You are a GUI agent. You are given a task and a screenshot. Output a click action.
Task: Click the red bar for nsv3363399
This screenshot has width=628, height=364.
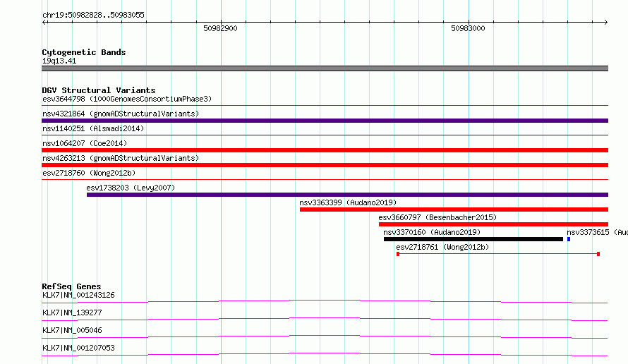click(x=454, y=210)
